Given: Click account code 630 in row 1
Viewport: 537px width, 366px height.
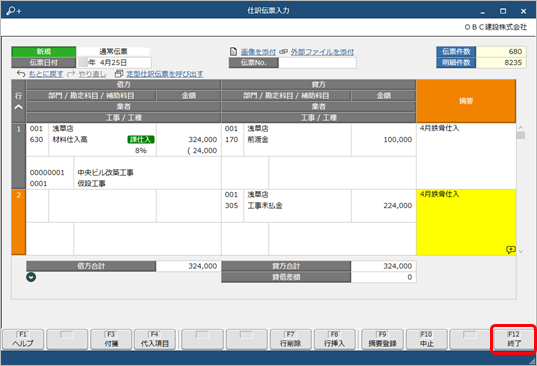Looking at the screenshot, I should point(36,140).
